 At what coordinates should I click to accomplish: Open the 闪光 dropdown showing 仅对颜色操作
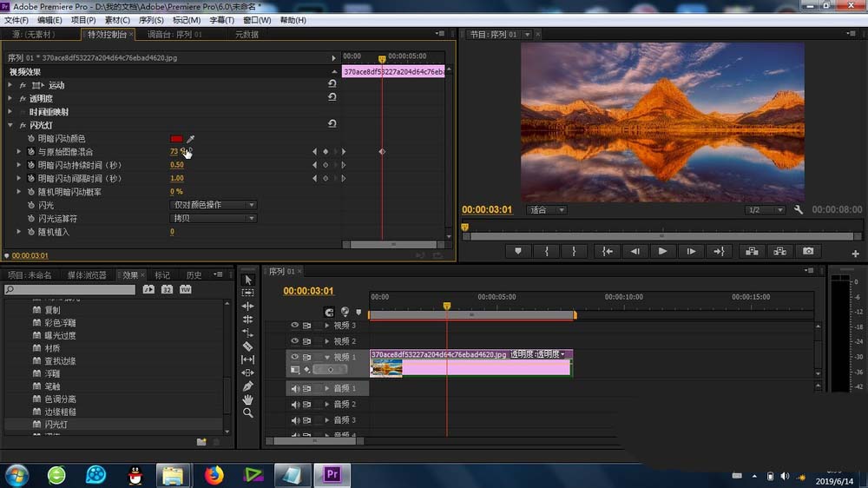click(x=213, y=205)
